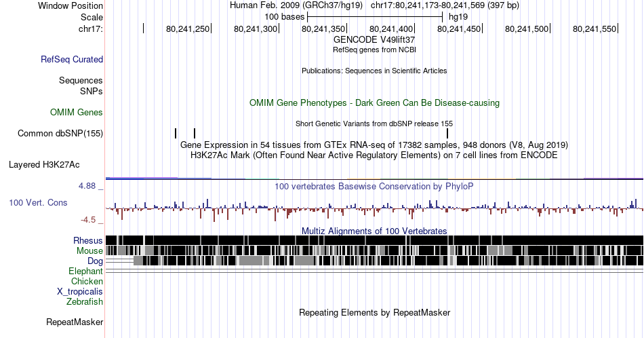Click the Rhesus alignment bar

(x=374, y=240)
